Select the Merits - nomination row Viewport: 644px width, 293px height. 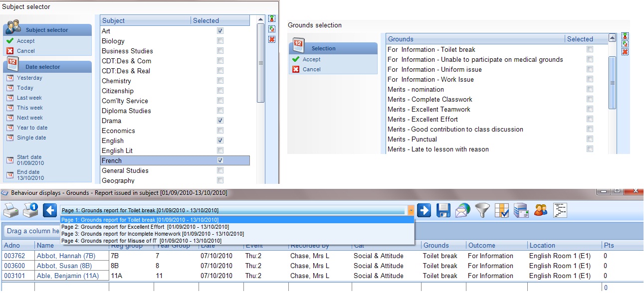(x=497, y=89)
